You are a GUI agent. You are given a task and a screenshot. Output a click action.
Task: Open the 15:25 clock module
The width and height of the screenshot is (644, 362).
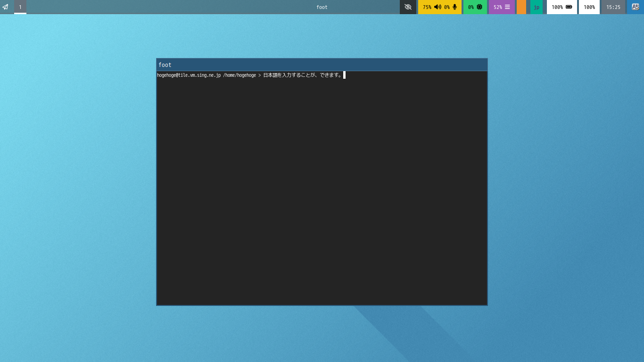pos(613,7)
